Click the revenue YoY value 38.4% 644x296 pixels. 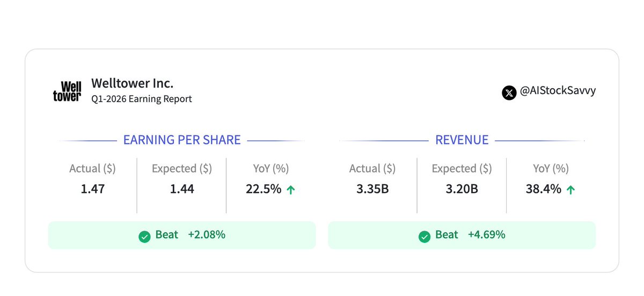[544, 189]
